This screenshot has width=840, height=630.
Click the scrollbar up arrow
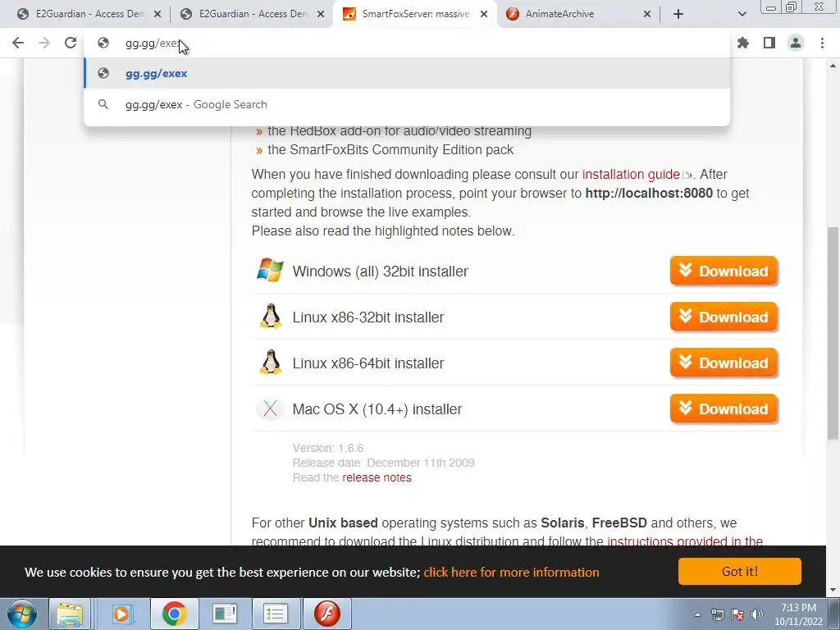click(833, 66)
